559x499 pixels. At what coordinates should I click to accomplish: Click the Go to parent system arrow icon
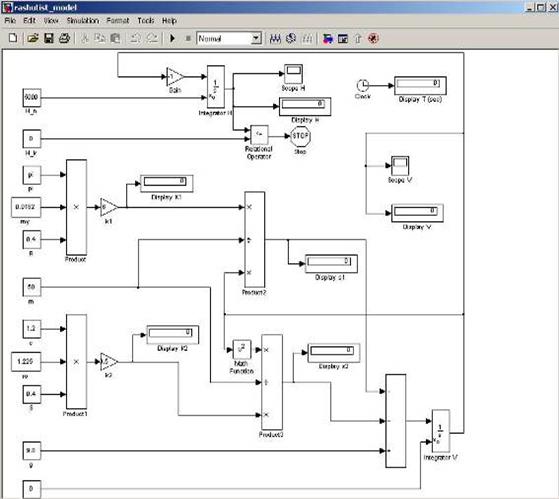pyautogui.click(x=358, y=38)
